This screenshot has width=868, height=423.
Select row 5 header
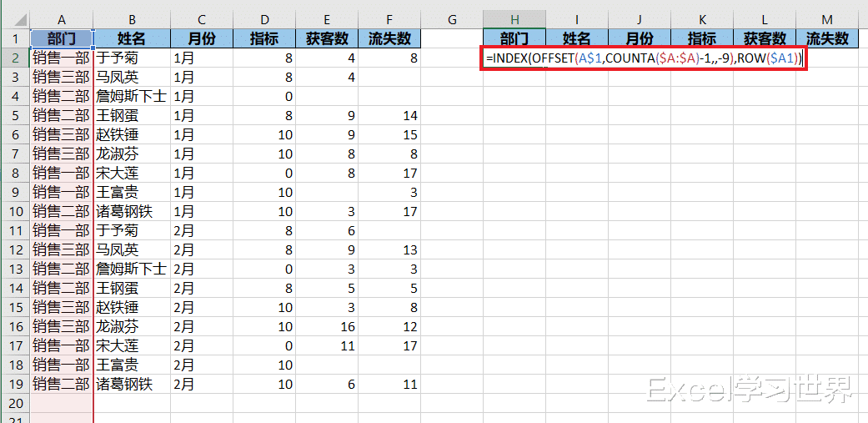[15, 116]
